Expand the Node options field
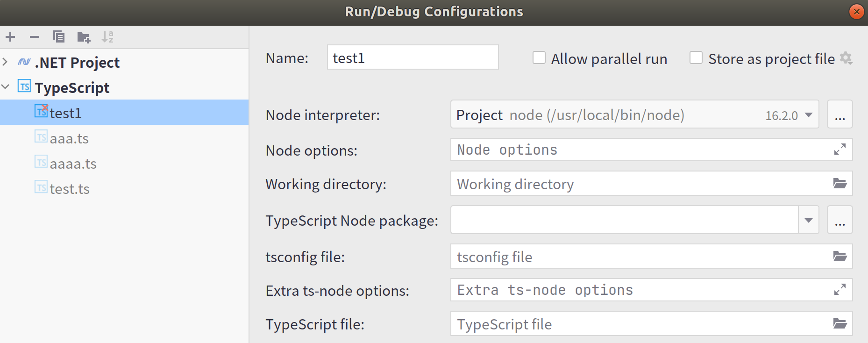868x343 pixels. click(840, 150)
